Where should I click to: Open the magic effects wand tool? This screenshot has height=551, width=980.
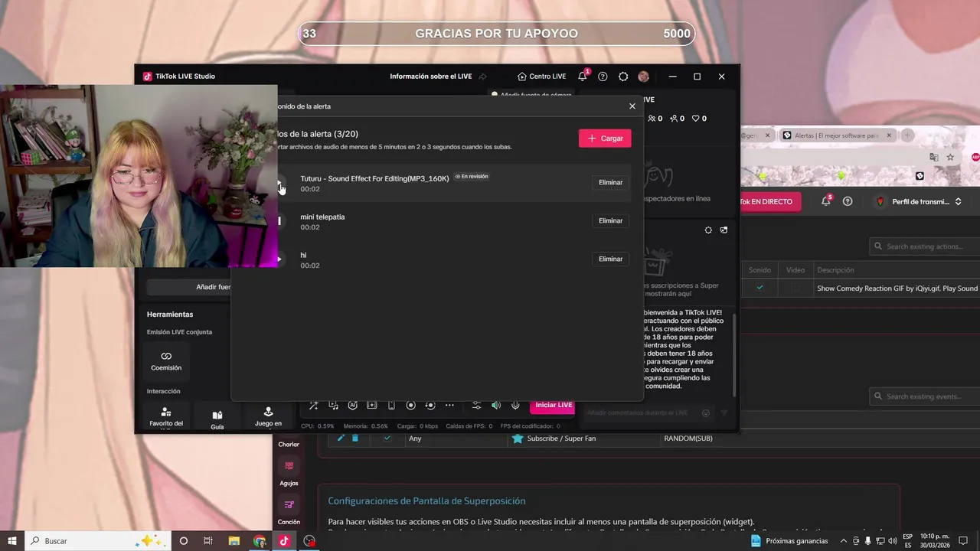313,405
